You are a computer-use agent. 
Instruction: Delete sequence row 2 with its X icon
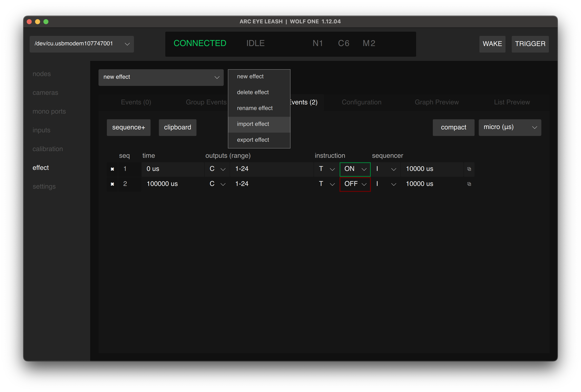point(112,184)
